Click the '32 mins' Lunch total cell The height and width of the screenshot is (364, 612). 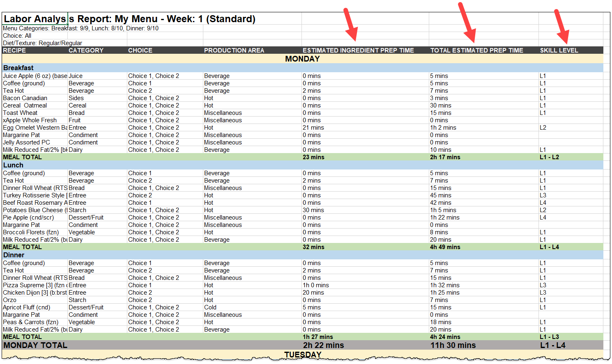click(x=313, y=247)
